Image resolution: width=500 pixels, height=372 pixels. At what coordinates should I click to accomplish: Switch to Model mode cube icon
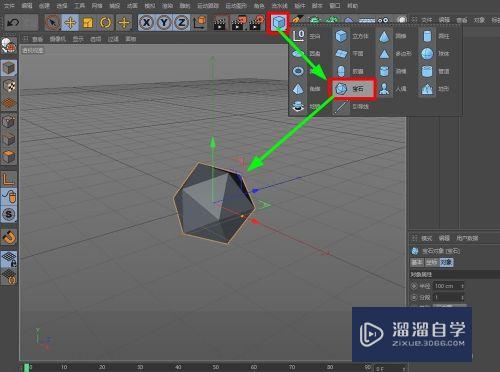tap(9, 68)
